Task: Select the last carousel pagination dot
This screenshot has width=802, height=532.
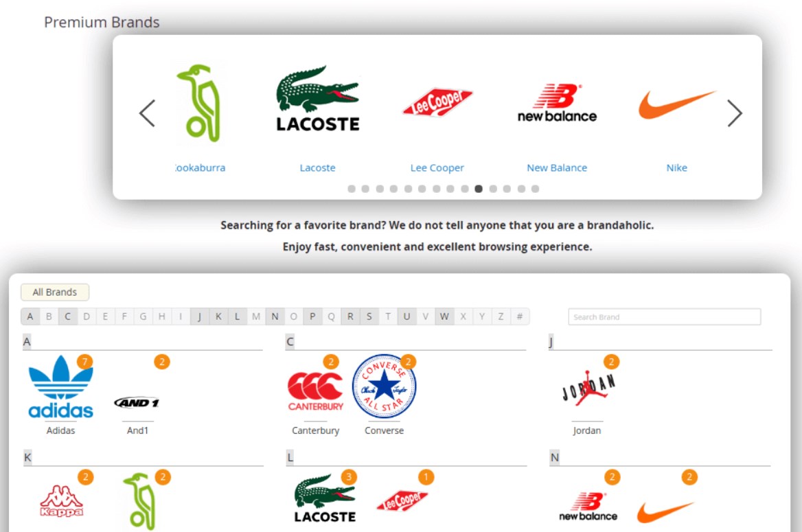Action: point(535,189)
